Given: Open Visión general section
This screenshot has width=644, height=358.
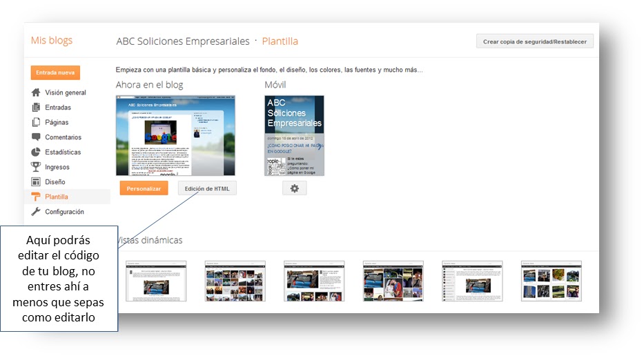Looking at the screenshot, I should point(66,92).
